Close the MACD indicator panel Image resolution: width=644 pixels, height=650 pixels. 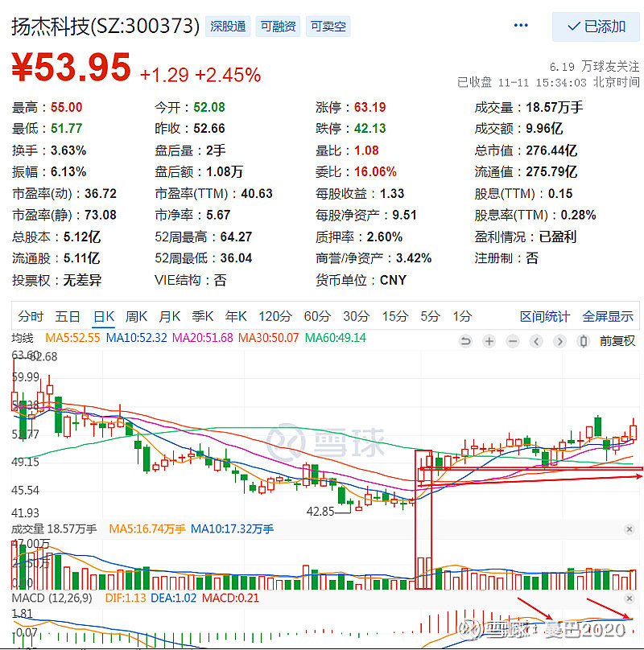(630, 599)
